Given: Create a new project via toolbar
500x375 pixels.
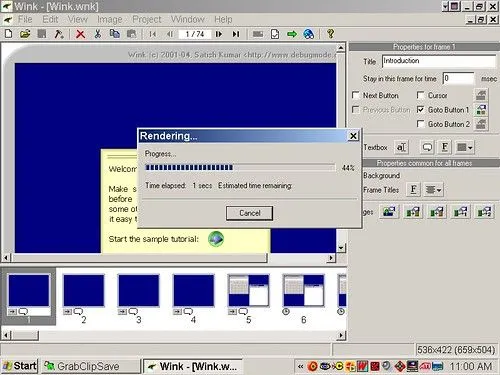Looking at the screenshot, I should click(x=9, y=34).
